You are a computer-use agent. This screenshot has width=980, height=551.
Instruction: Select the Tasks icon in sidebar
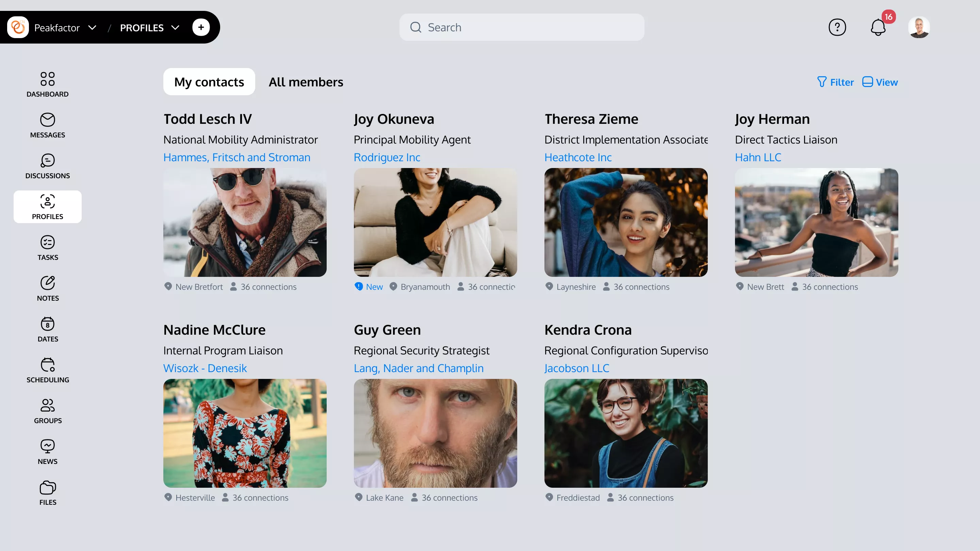47,248
